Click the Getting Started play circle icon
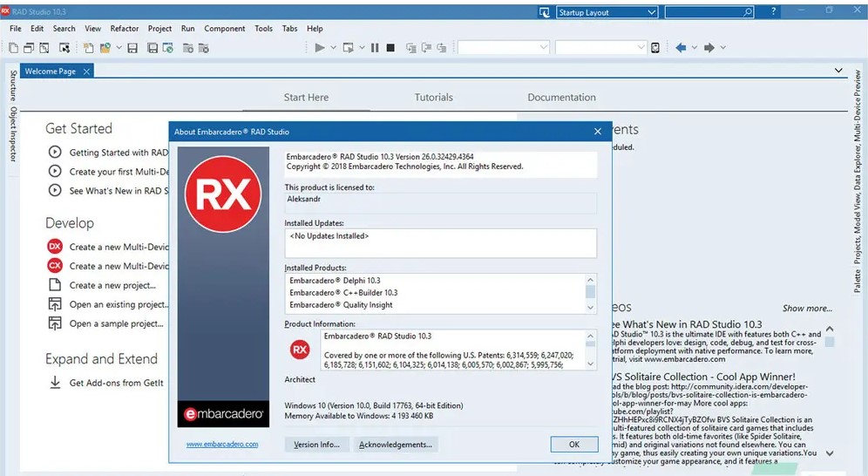 point(55,152)
